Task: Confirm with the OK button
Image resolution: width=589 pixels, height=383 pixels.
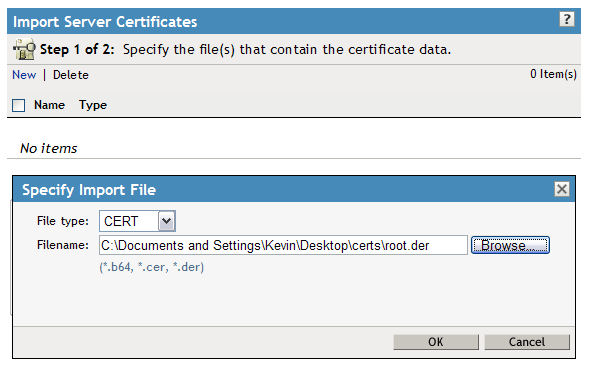Action: pyautogui.click(x=436, y=342)
